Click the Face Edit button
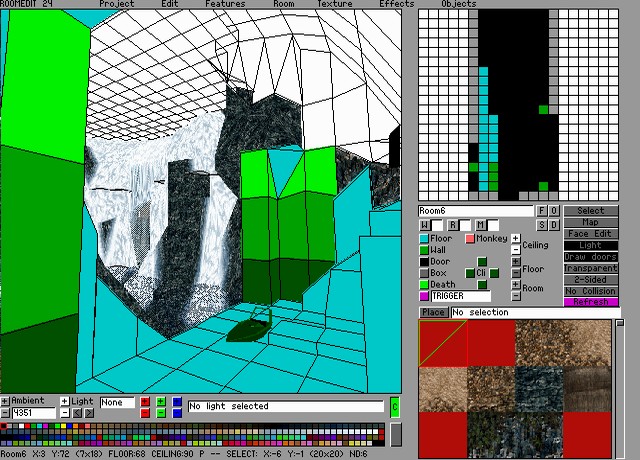The image size is (640, 460). pyautogui.click(x=591, y=234)
